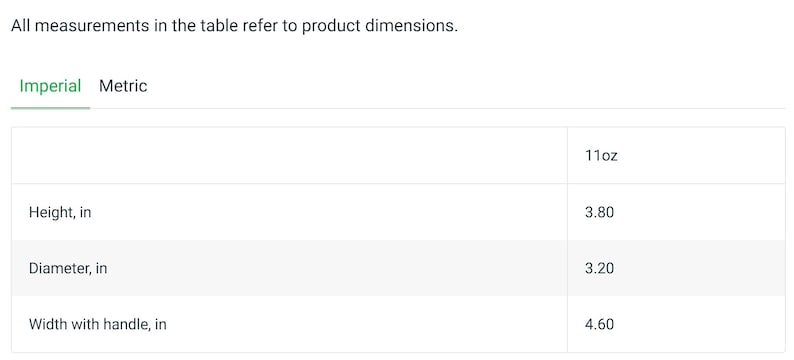Click the Width with handle, in label
Screen dimensions: 794x360
[98, 324]
